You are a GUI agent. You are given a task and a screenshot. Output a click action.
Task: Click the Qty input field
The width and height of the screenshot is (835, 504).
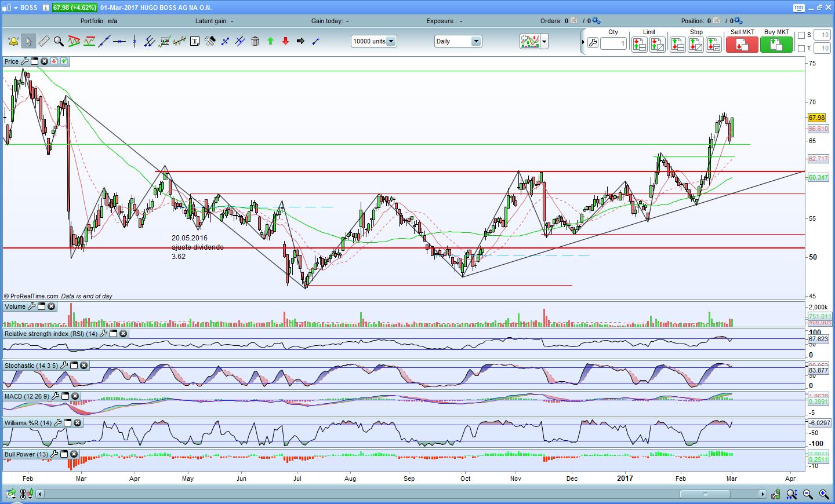coord(613,43)
